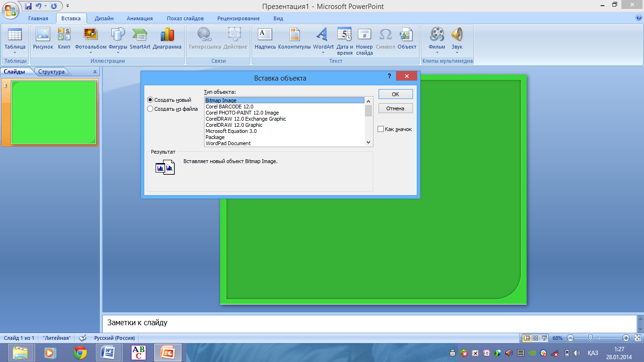Click the 68% zoom level button
The image size is (644, 362).
(x=558, y=338)
